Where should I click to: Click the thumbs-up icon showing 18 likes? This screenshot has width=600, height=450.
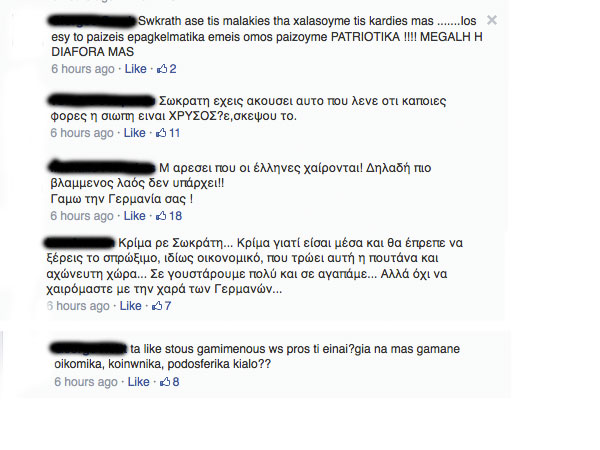click(161, 216)
